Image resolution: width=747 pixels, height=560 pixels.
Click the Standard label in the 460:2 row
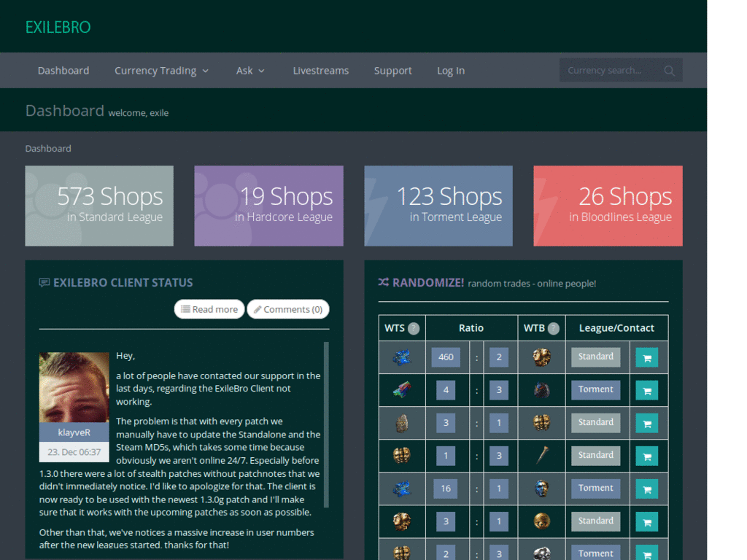pyautogui.click(x=595, y=357)
